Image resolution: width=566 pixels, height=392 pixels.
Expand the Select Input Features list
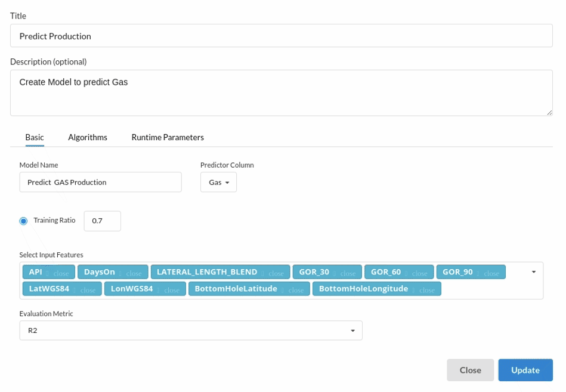pyautogui.click(x=533, y=272)
